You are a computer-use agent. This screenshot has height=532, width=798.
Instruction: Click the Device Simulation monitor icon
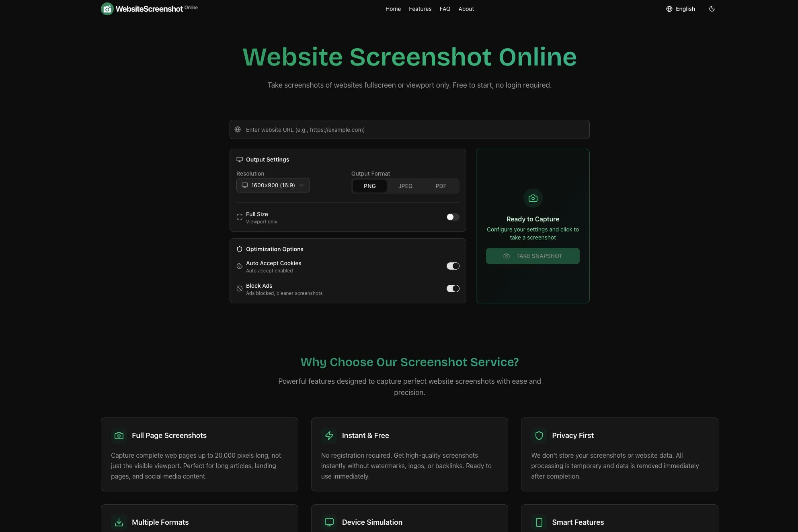pyautogui.click(x=330, y=522)
